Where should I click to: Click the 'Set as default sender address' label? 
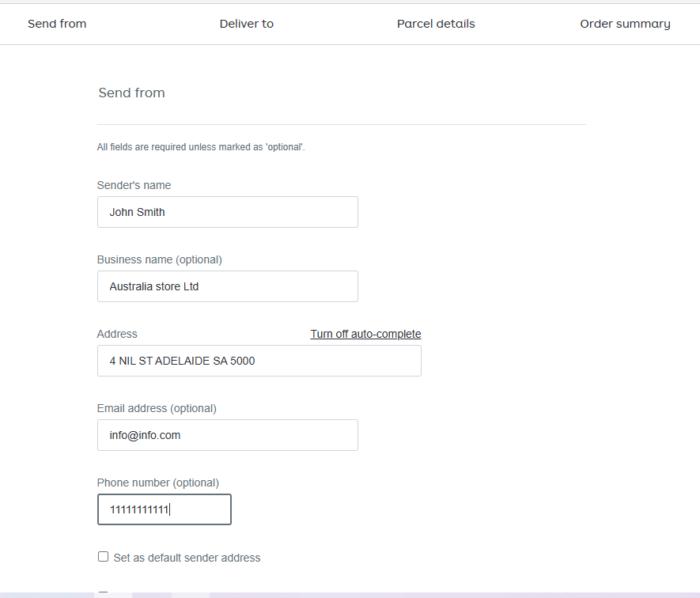(x=187, y=558)
